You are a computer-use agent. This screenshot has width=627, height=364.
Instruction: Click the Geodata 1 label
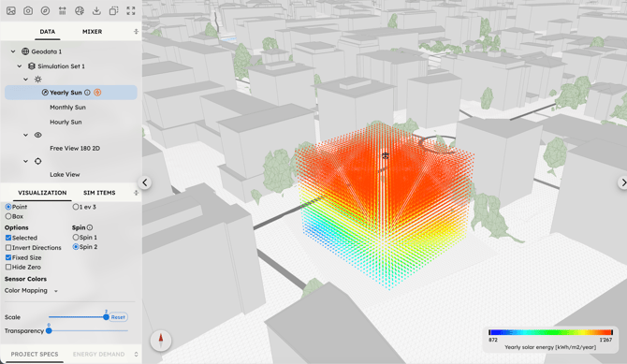click(47, 51)
